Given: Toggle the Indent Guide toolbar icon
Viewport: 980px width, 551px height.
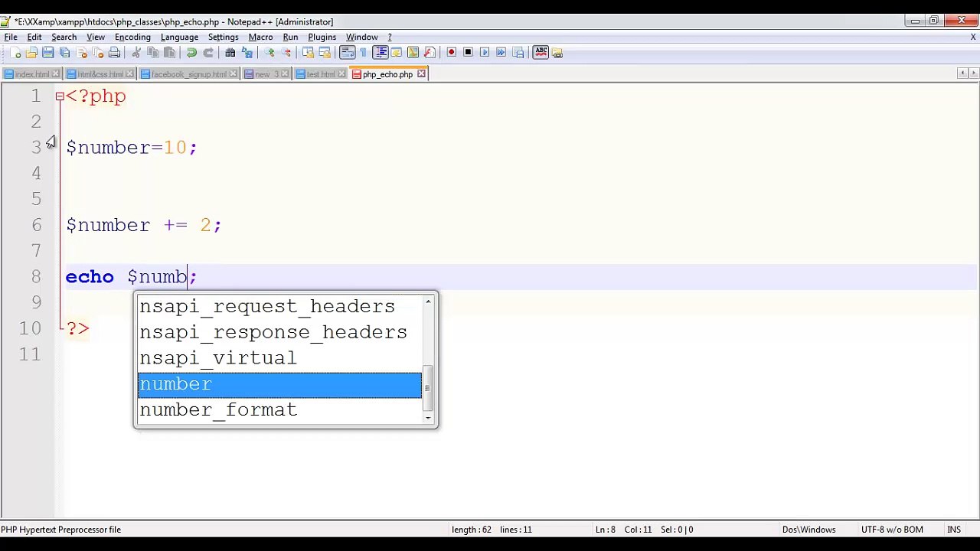Looking at the screenshot, I should [381, 53].
